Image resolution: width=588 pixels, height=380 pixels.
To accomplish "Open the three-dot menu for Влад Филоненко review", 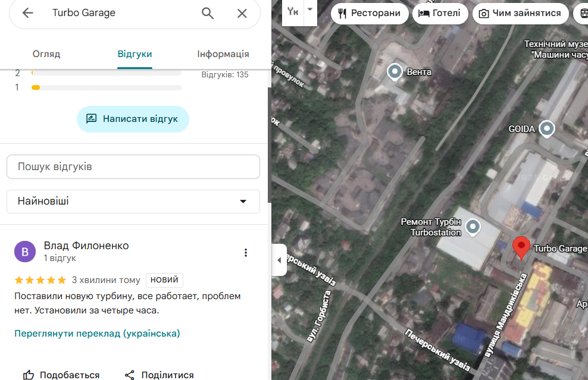I will [246, 253].
